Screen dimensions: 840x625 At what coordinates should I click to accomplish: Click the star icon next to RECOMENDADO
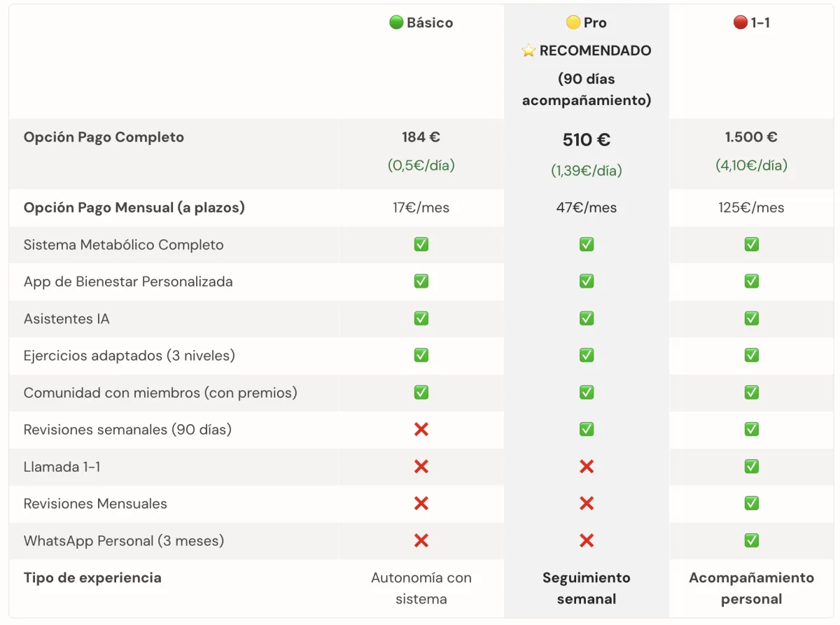pos(528,50)
